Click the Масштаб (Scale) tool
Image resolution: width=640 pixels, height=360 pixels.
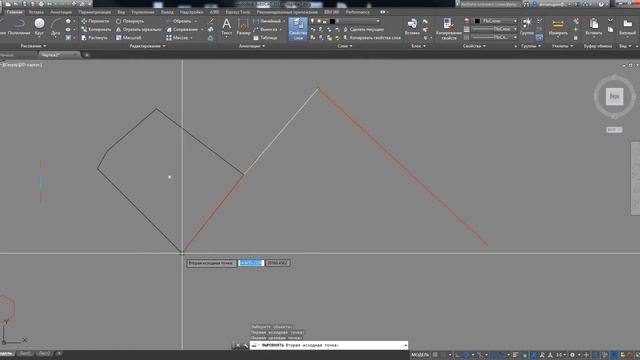click(x=129, y=38)
